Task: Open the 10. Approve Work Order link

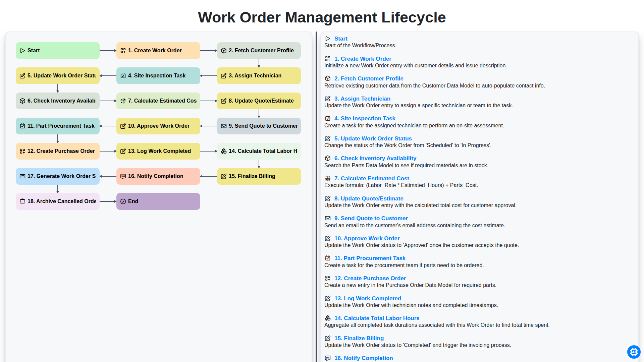Action: (x=367, y=238)
